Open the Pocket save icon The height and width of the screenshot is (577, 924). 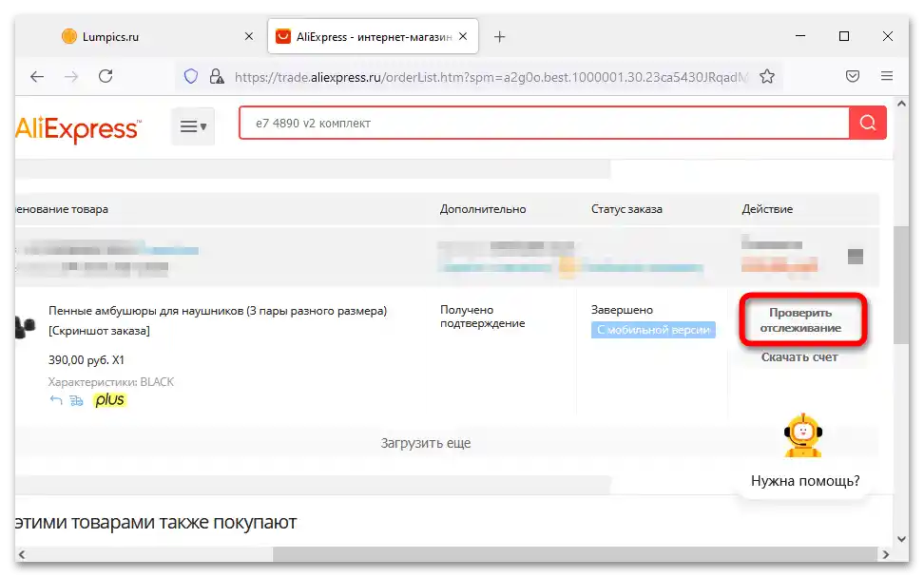point(852,76)
